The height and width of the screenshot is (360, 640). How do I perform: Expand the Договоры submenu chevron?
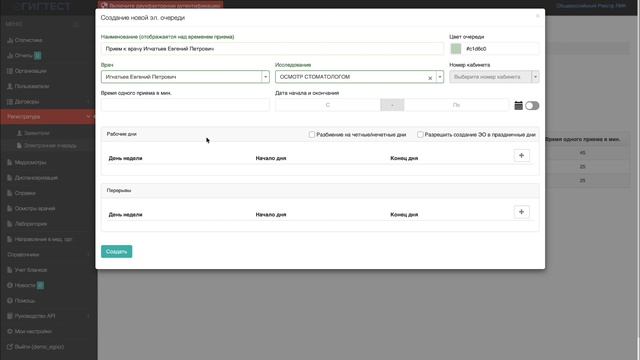(x=88, y=102)
